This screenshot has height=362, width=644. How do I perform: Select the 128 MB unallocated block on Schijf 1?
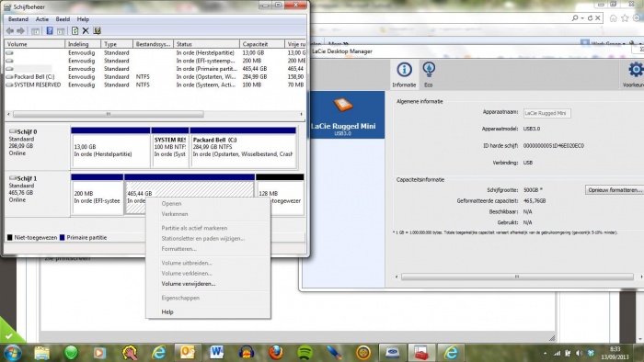(280, 195)
